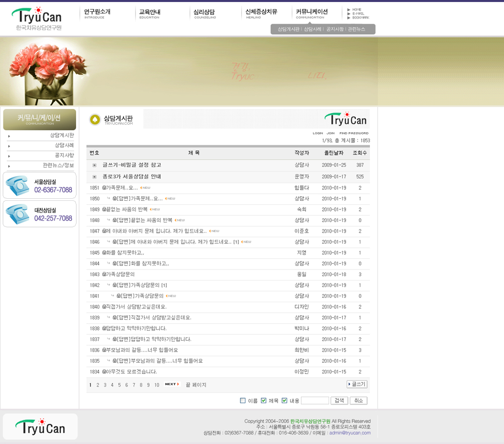Click the search keyword input field
Screen dimensions: 504x444
point(314,401)
